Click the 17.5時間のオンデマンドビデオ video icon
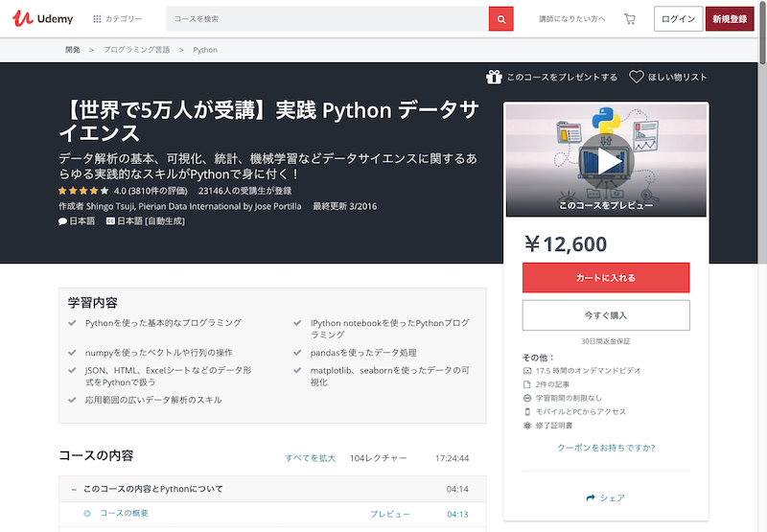767x532 pixels. tap(527, 371)
